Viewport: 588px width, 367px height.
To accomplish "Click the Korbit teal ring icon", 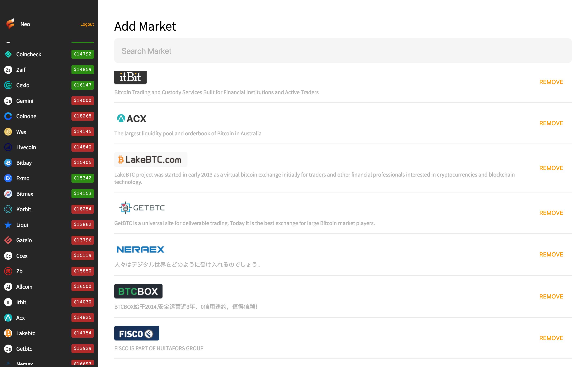I will click(8, 209).
